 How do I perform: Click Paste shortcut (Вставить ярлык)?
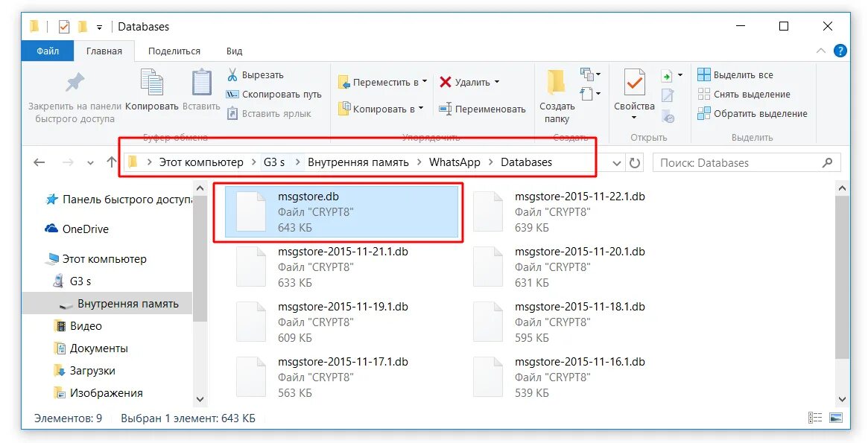click(270, 114)
